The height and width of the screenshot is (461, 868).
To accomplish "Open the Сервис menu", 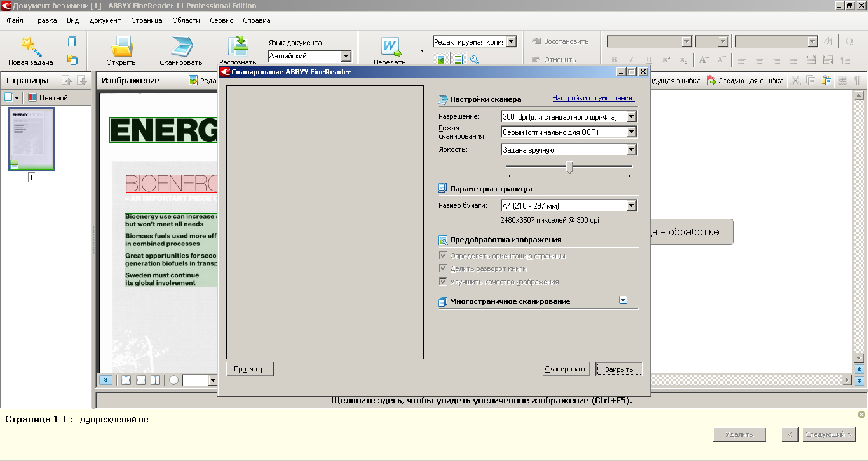I will (x=221, y=20).
